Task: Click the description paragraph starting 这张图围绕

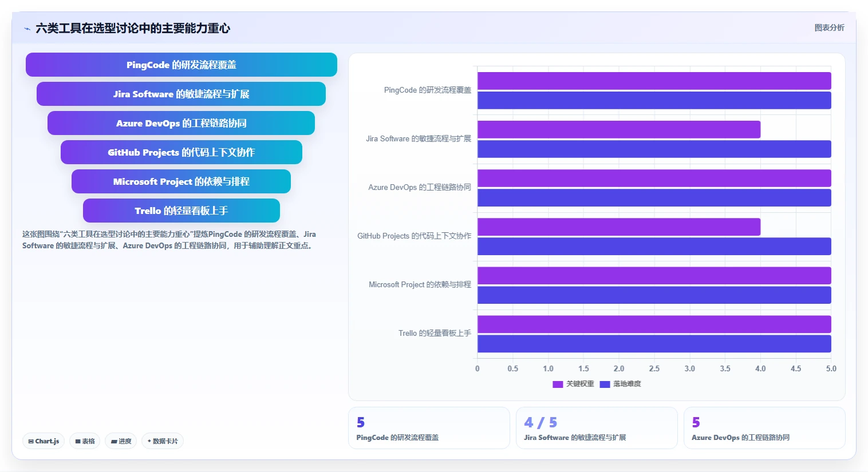Action: click(x=169, y=240)
